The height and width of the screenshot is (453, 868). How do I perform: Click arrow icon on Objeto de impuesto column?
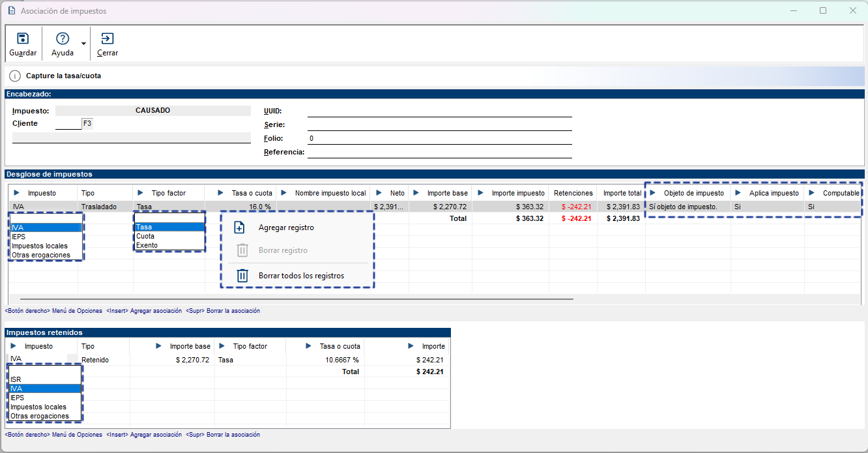654,193
